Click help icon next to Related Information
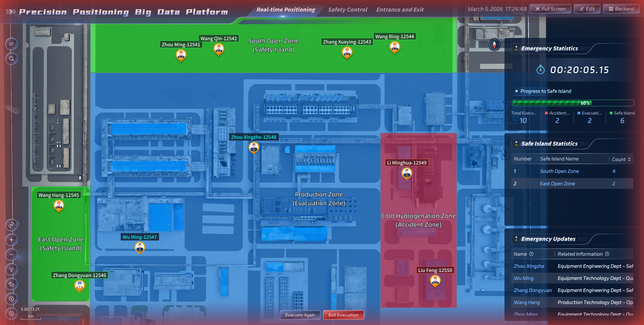Image resolution: width=644 pixels, height=325 pixels. point(607,254)
